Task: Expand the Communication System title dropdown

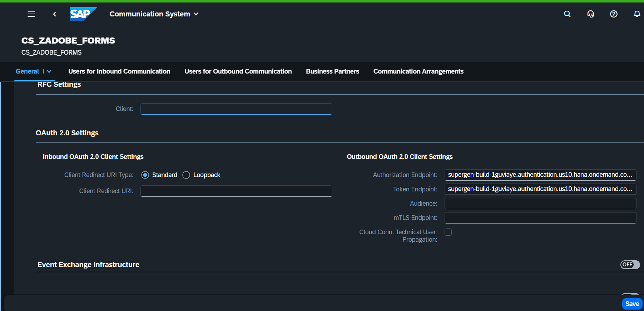Action: (196, 14)
